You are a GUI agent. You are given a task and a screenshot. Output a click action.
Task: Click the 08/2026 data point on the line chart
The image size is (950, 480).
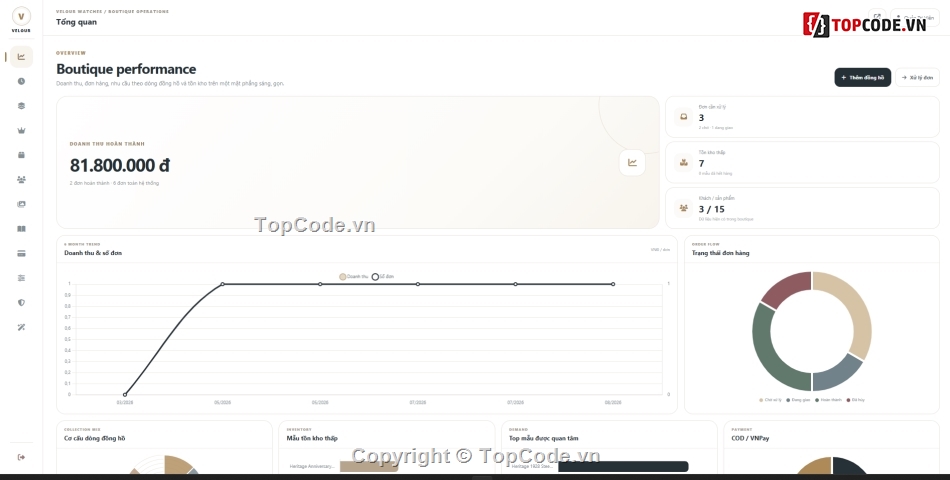click(613, 284)
